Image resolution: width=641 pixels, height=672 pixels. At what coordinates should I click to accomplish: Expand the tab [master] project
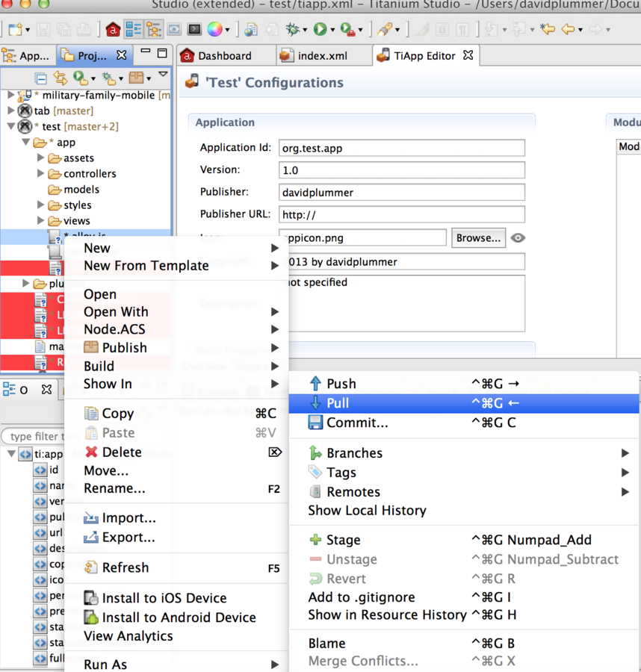pyautogui.click(x=11, y=111)
